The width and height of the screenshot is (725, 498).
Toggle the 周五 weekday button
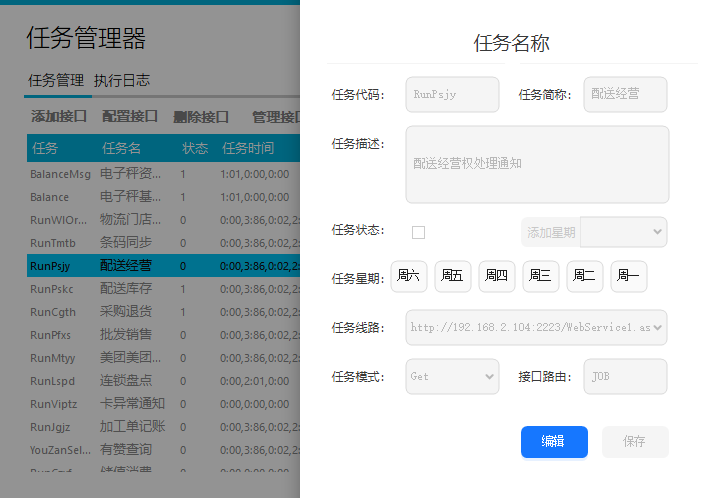(x=453, y=277)
